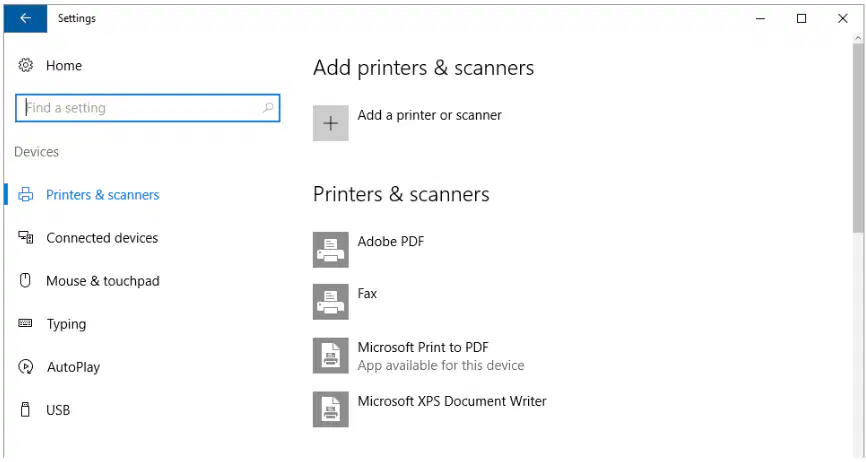Viewport: 866px width, 462px height.
Task: Select Microsoft XPS Document Writer in the list
Action: click(x=452, y=401)
